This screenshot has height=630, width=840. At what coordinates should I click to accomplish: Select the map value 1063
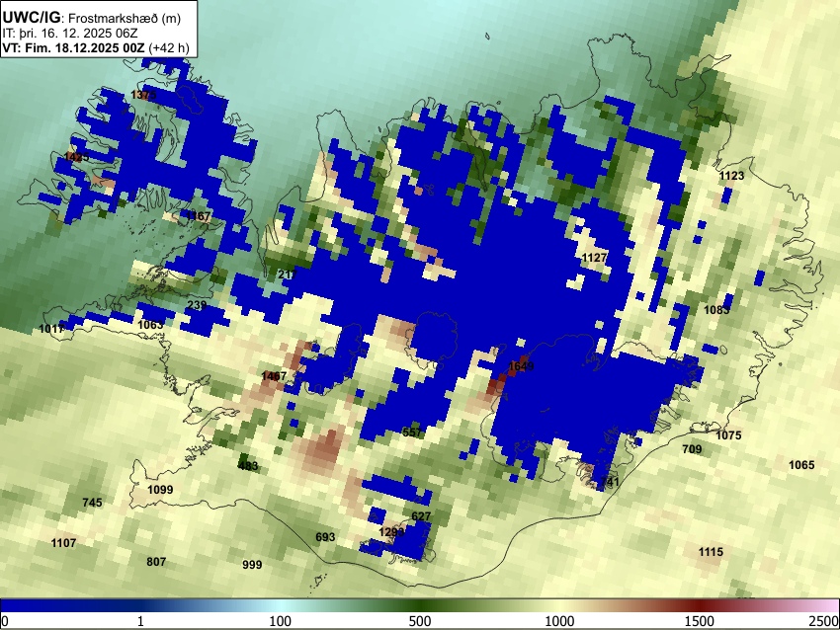pos(150,325)
